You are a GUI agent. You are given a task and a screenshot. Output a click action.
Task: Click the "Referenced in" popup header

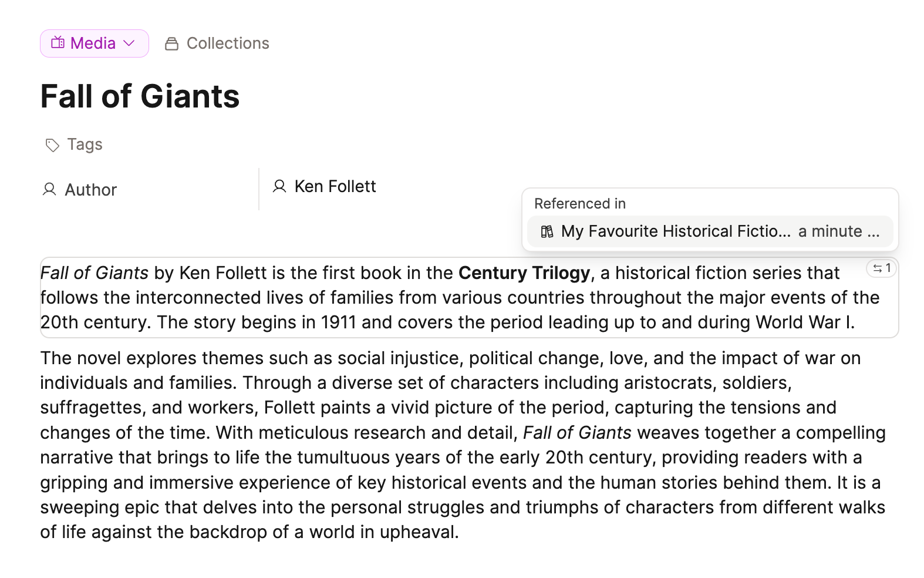click(580, 204)
